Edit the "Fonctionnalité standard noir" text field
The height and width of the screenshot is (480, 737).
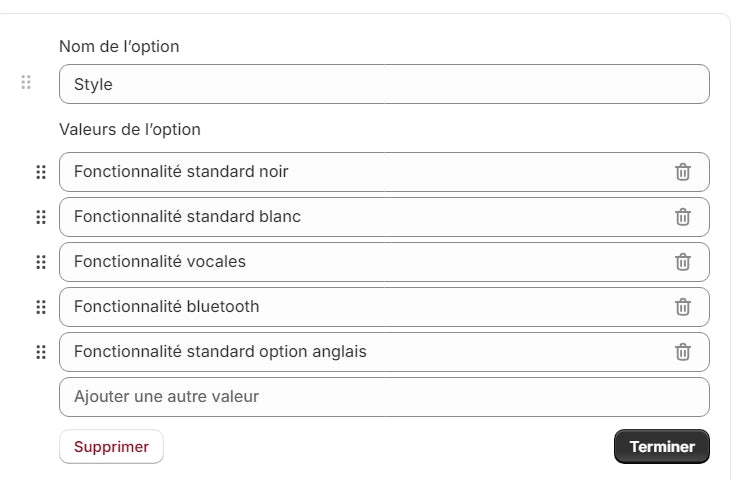(360, 172)
